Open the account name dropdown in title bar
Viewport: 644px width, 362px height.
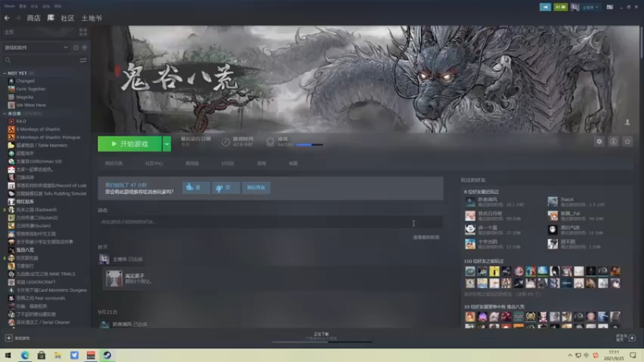[590, 7]
